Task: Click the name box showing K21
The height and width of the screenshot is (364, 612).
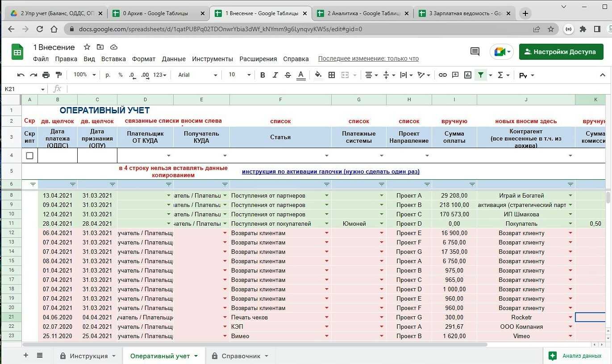Action: (25, 89)
